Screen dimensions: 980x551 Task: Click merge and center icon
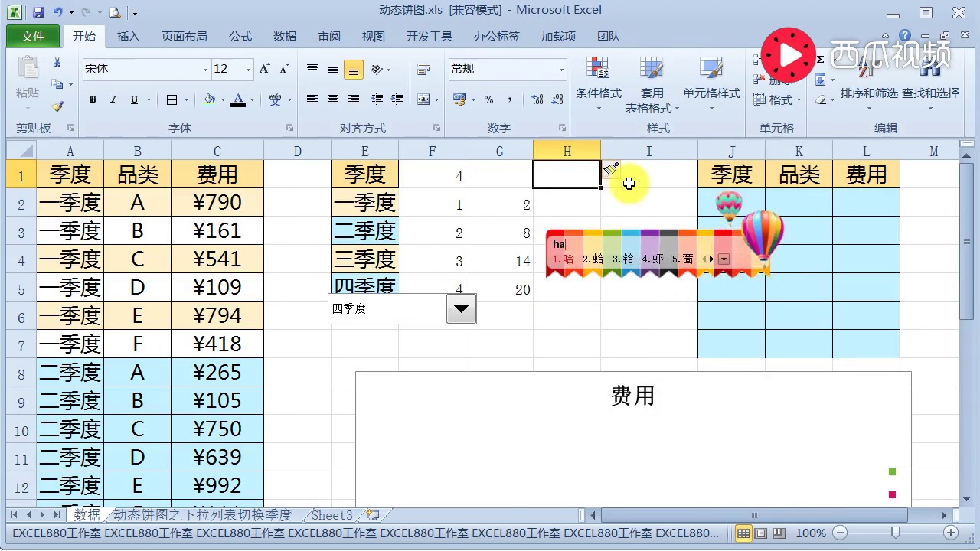(423, 99)
